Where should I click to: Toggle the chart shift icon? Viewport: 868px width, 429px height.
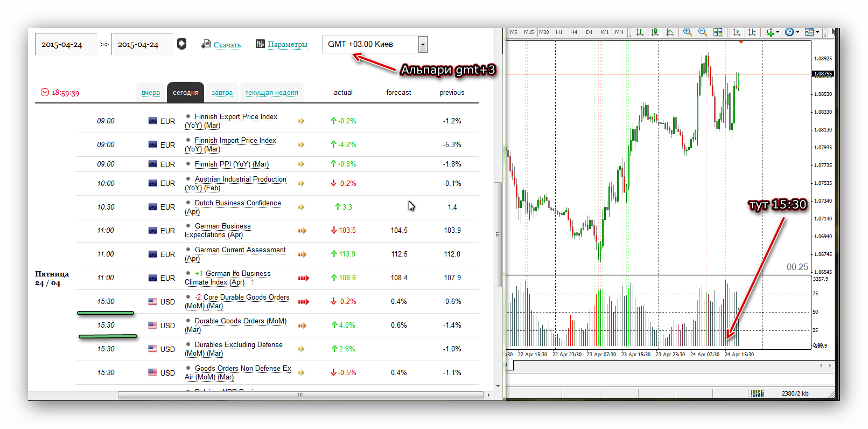point(752,32)
